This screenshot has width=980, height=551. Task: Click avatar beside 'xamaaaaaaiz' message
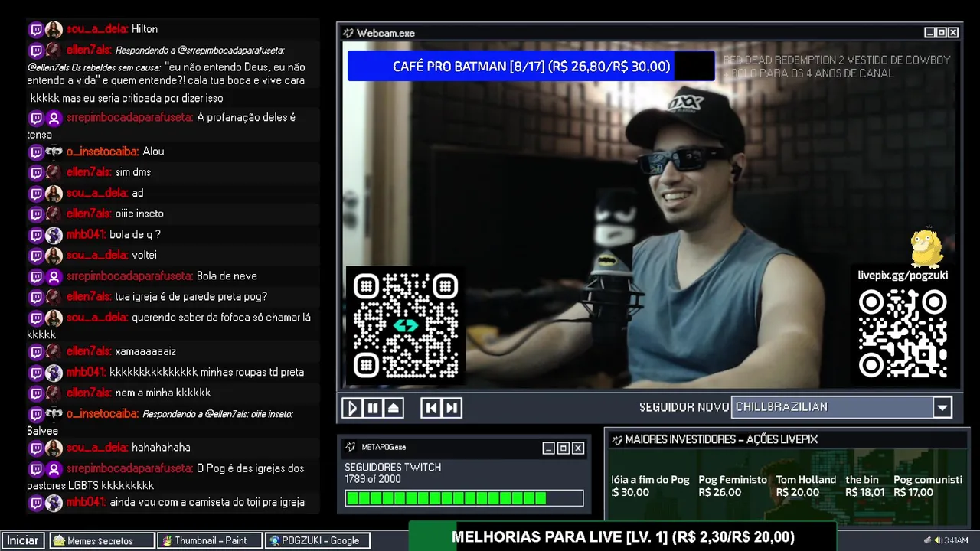[x=54, y=352]
